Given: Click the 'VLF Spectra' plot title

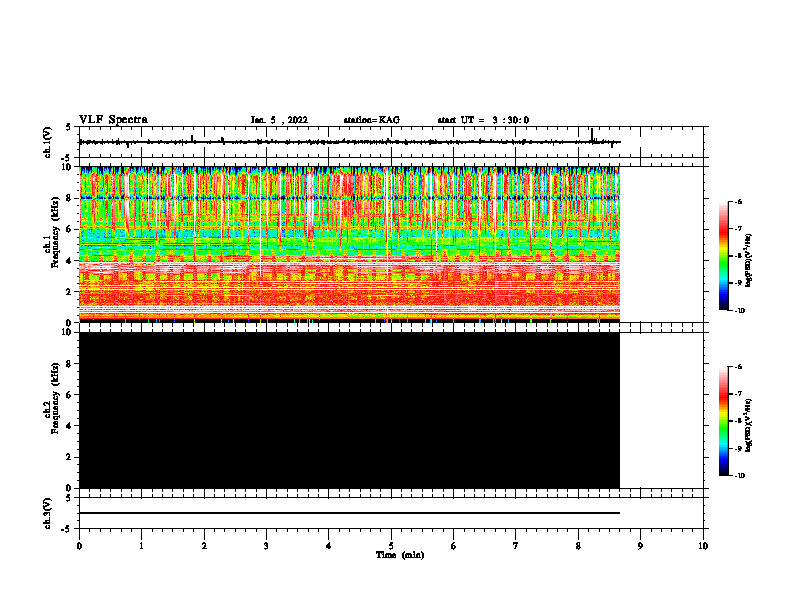Looking at the screenshot, I should (x=113, y=119).
